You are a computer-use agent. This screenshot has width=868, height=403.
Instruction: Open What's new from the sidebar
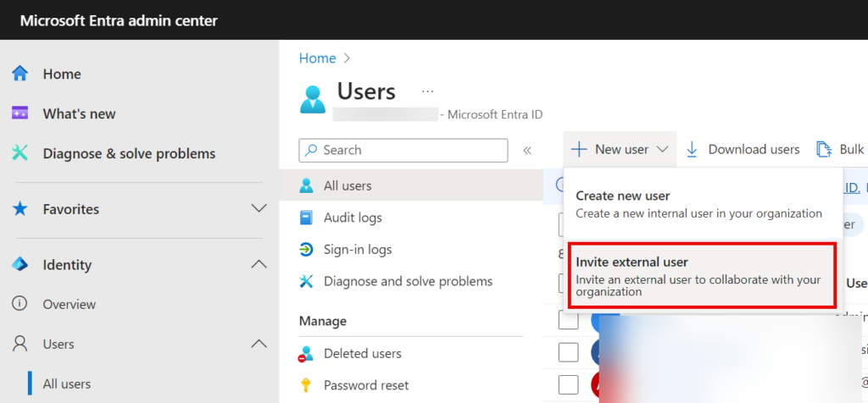[x=79, y=114]
